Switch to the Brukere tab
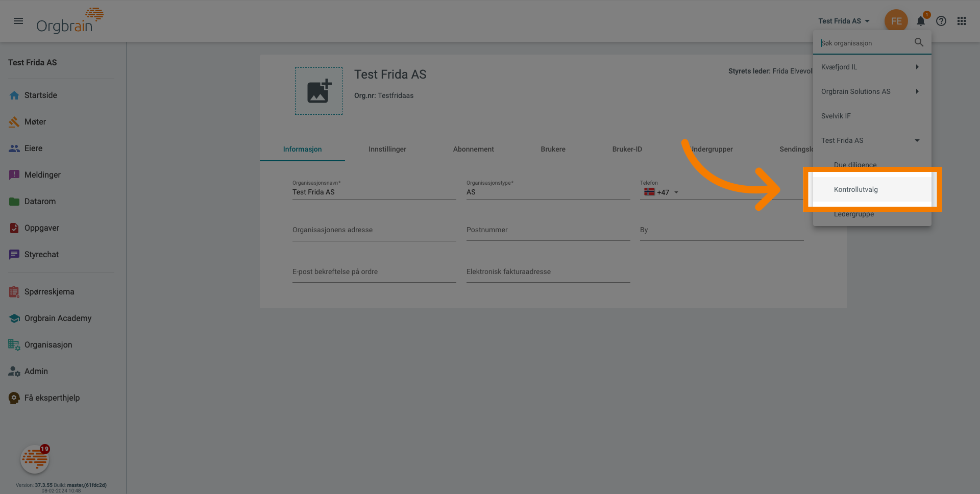Viewport: 980px width, 494px height. point(553,149)
